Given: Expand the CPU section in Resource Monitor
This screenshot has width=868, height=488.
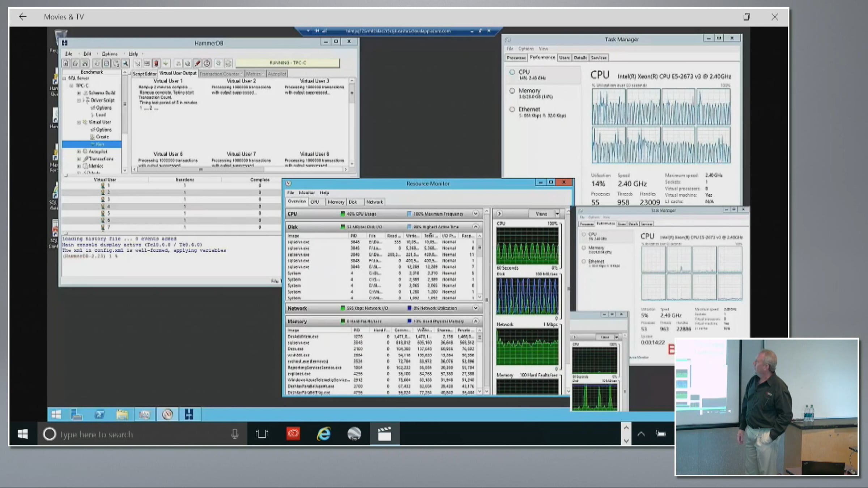Looking at the screenshot, I should [x=476, y=214].
